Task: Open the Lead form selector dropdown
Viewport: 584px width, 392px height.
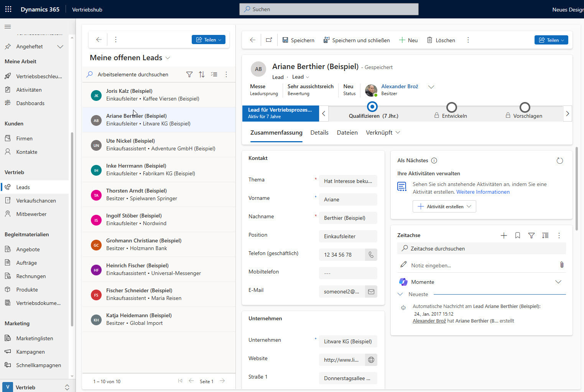Action: [300, 77]
